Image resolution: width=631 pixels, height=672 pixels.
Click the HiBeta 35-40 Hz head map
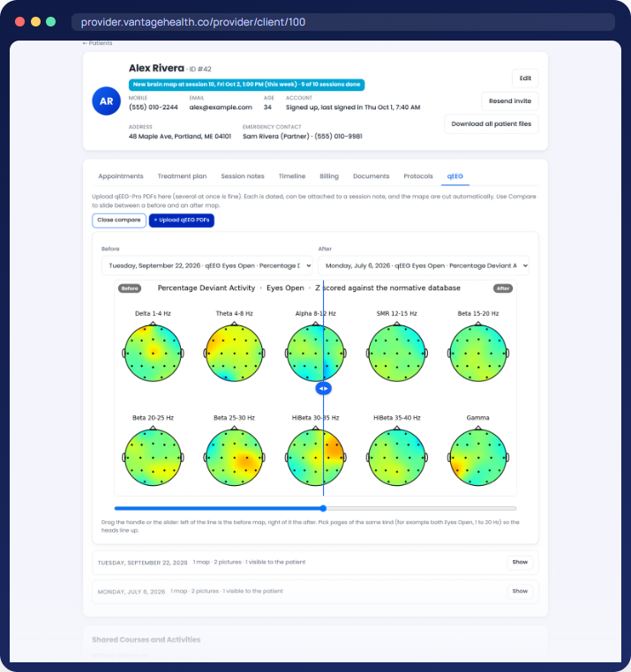coord(397,457)
